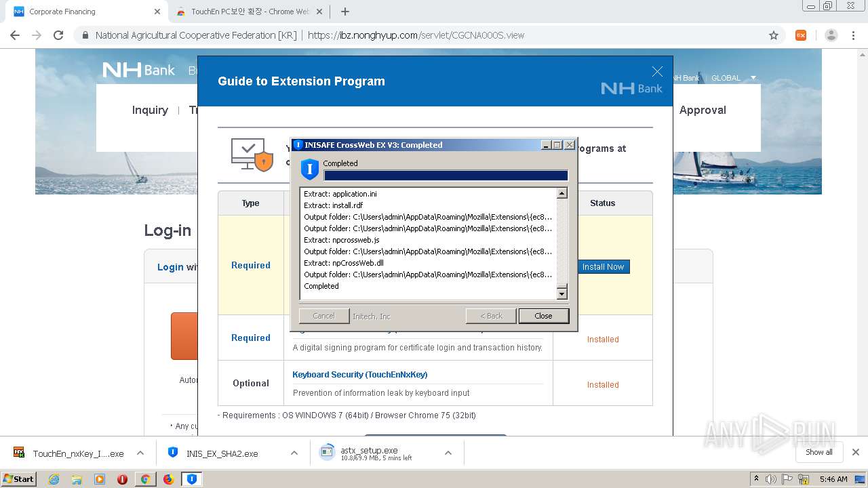Click the Type column header
The width and height of the screenshot is (868, 488).
251,203
